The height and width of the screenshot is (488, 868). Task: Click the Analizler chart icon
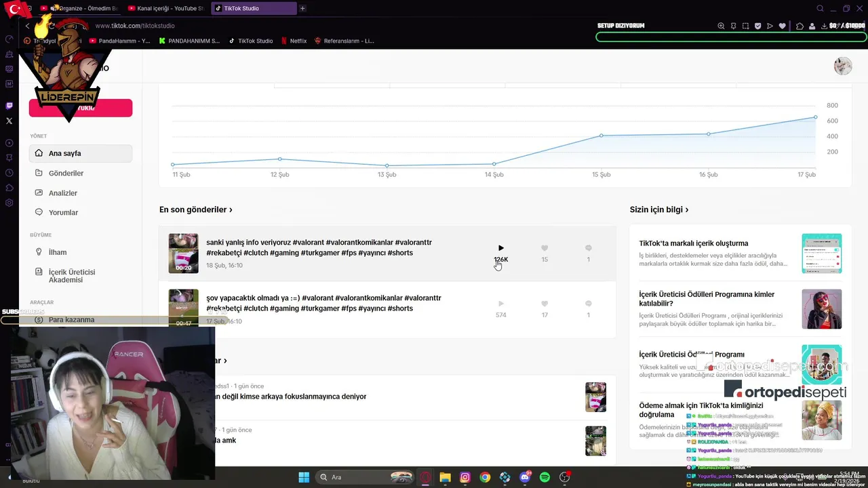click(x=39, y=193)
